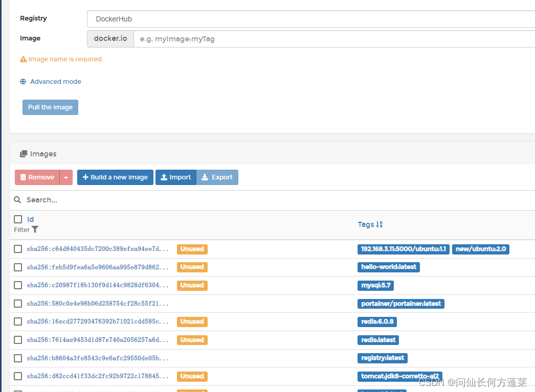Check the mysql:5.7 row checkbox
535x392 pixels.
coord(18,285)
